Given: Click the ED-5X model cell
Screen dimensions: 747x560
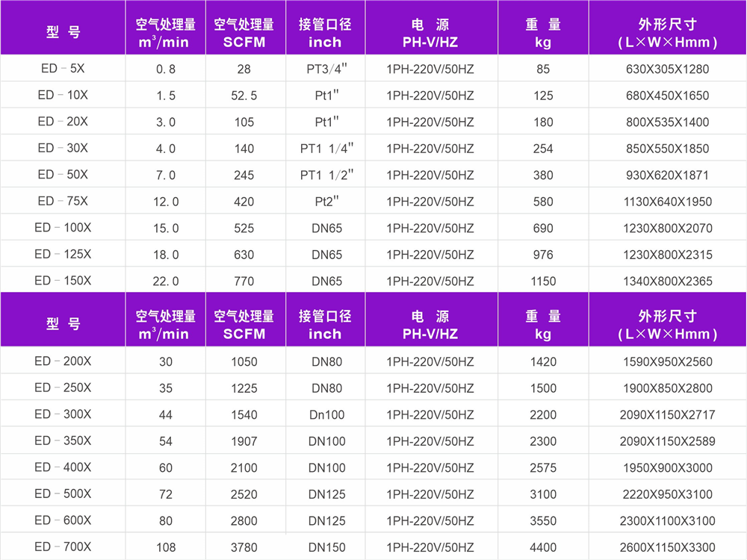Looking at the screenshot, I should click(63, 69).
